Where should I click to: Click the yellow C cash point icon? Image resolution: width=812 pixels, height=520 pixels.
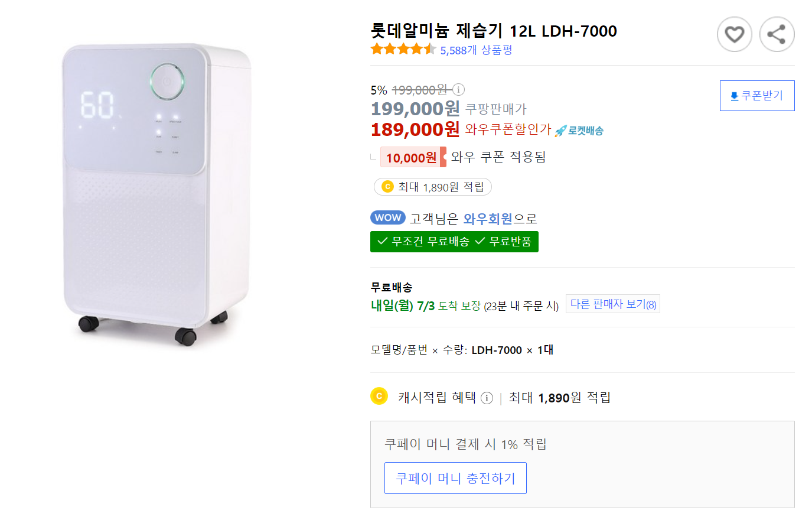380,396
